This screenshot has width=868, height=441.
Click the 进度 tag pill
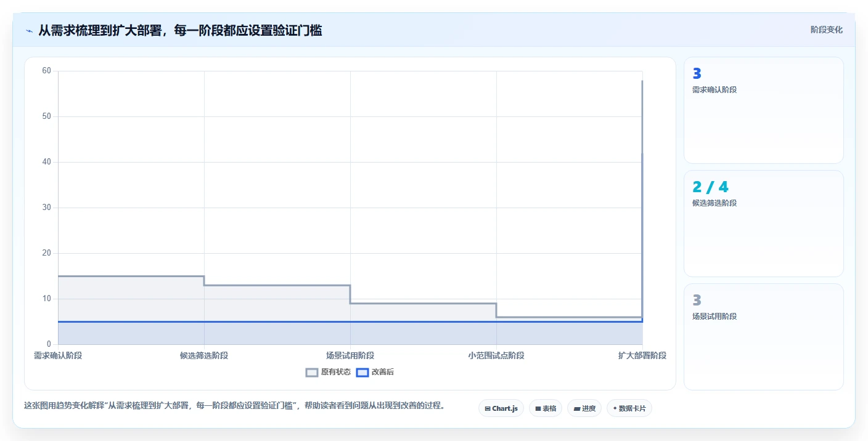pos(584,408)
